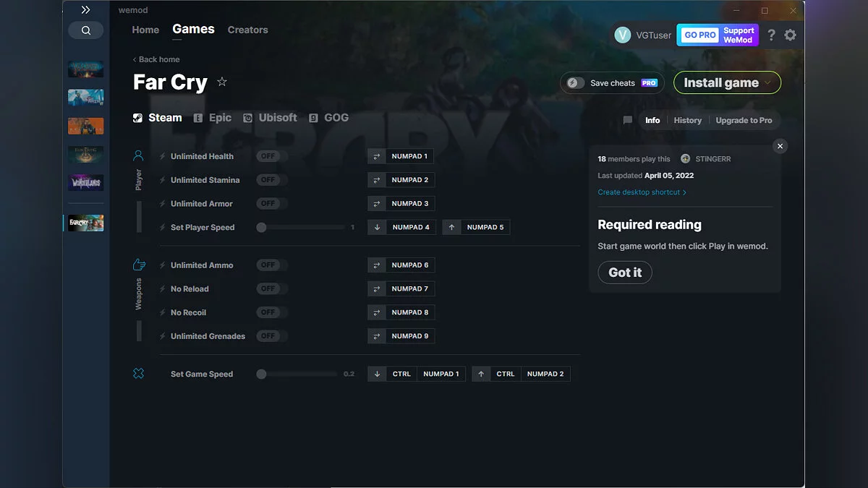The image size is (868, 488).
Task: Select the Steam platform tab
Action: (x=158, y=118)
